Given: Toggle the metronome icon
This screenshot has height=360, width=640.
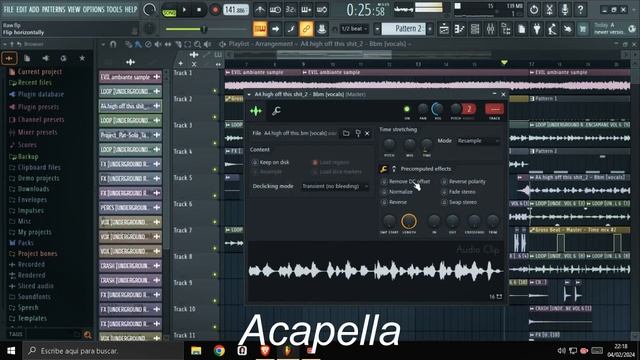Looking at the screenshot, I should coord(260,9).
